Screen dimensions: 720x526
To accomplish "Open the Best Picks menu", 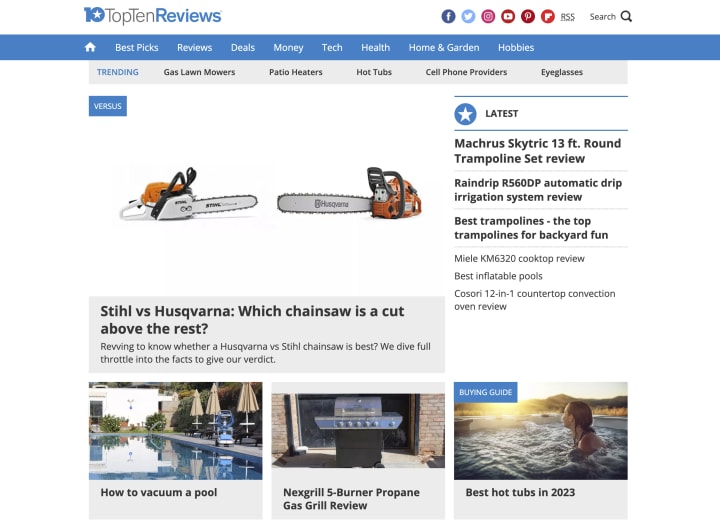I will [x=136, y=48].
